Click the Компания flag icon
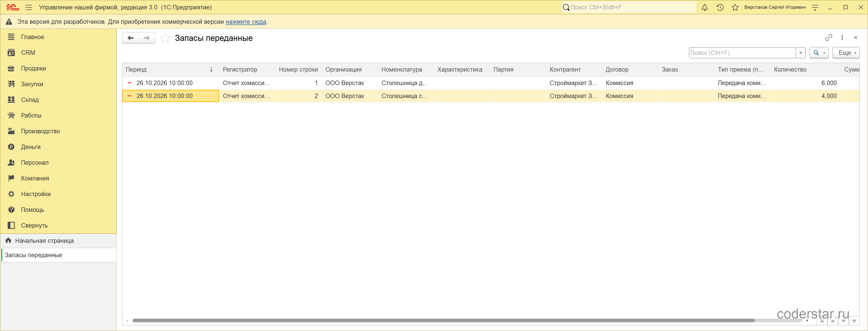The image size is (868, 331). 11,178
